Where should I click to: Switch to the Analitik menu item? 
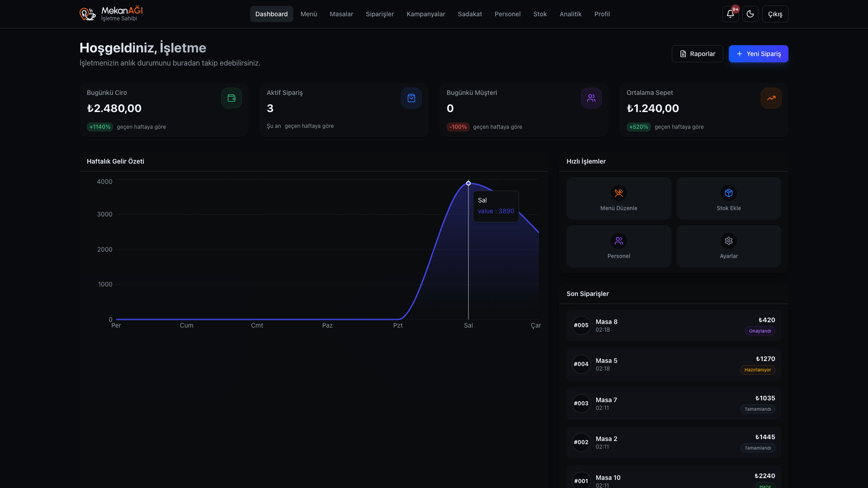[570, 14]
